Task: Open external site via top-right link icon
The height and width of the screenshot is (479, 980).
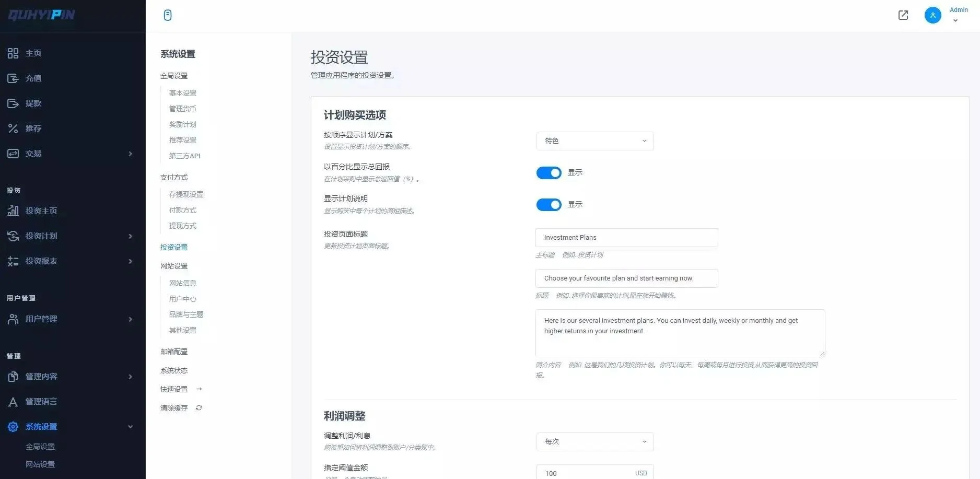Action: [x=903, y=15]
